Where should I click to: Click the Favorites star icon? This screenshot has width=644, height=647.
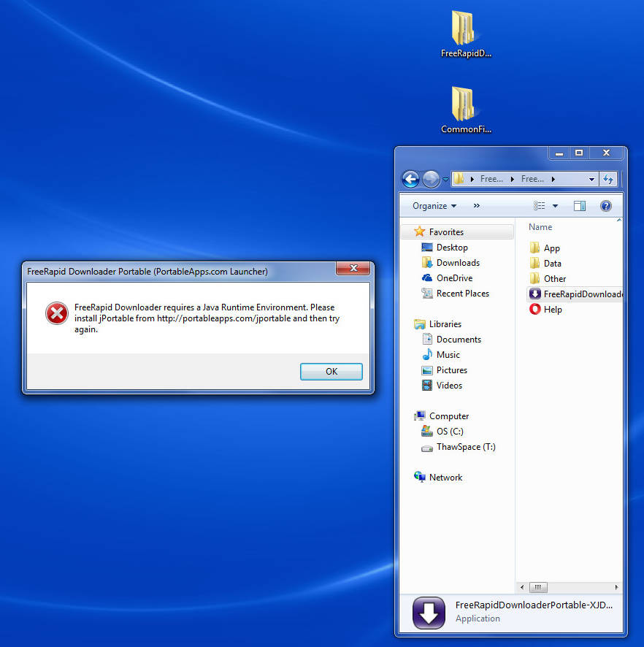[420, 231]
